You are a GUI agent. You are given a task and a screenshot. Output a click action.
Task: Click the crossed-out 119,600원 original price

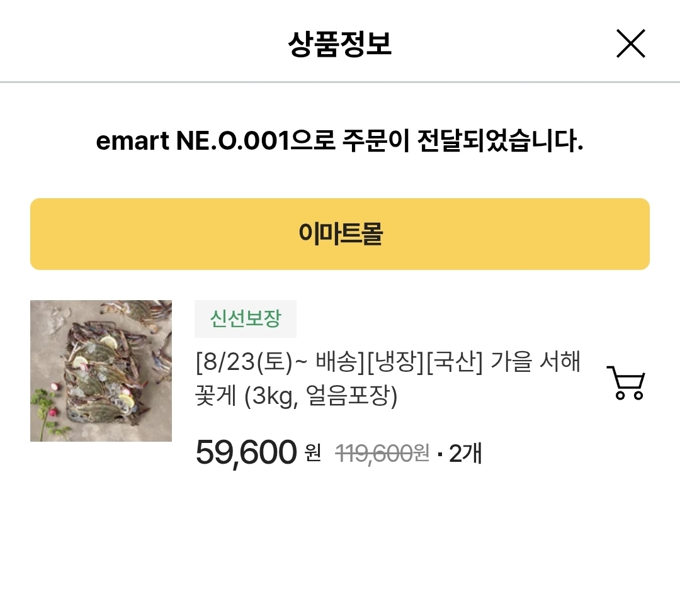point(382,452)
